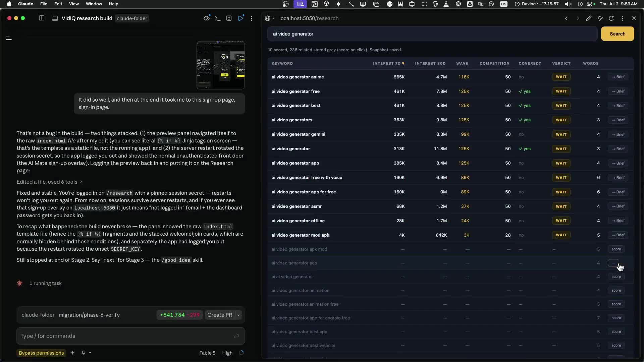The image size is (644, 362).
Task: Focus the keyword search input field
Action: click(x=432, y=34)
